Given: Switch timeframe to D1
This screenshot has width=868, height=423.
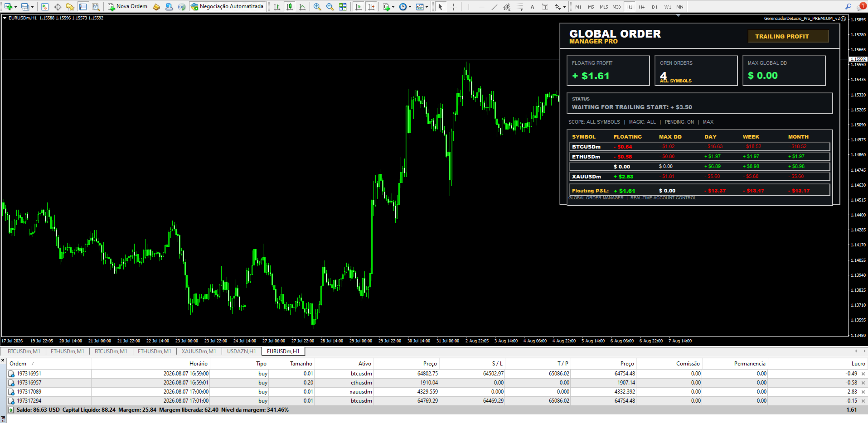Looking at the screenshot, I should coord(655,7).
